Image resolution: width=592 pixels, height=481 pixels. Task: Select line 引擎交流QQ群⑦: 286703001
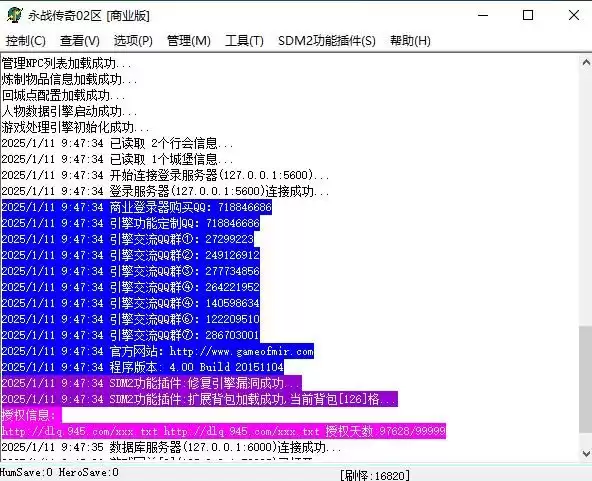[131, 335]
